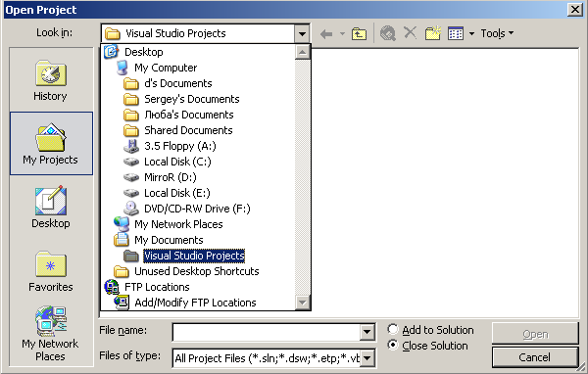Open the Back button history dropdown arrow
588x374 pixels.
click(342, 34)
